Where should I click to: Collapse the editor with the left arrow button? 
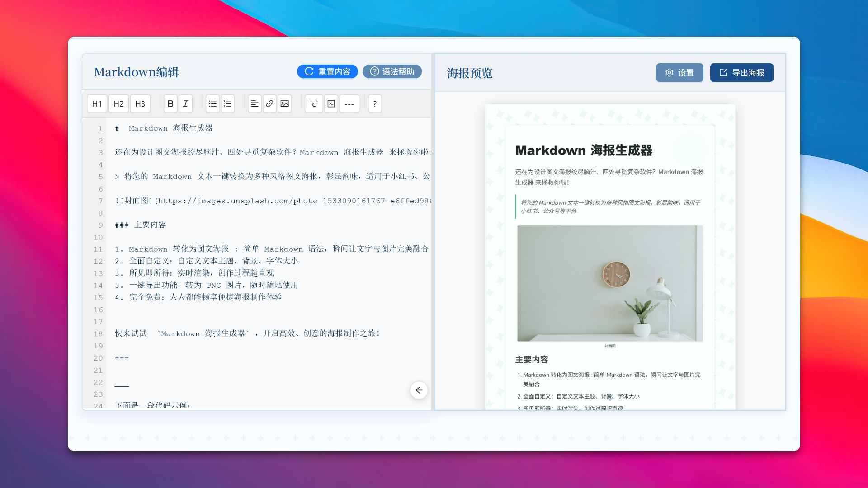pos(419,390)
